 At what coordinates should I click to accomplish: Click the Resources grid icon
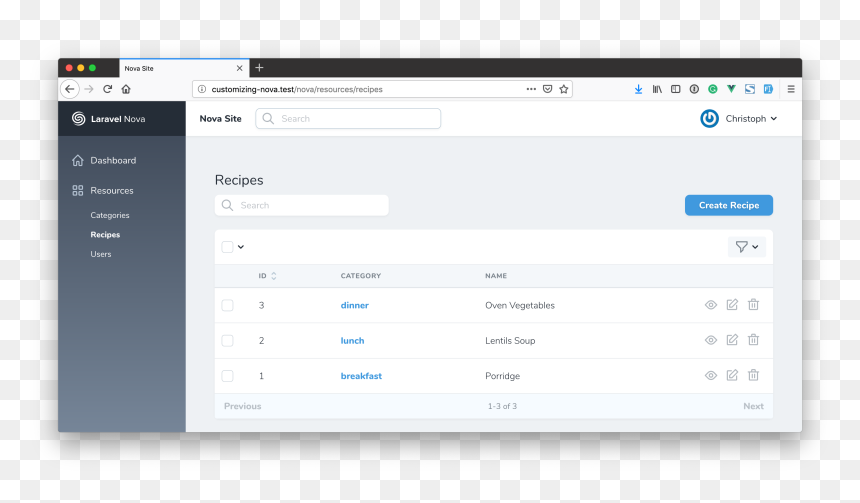pos(78,190)
